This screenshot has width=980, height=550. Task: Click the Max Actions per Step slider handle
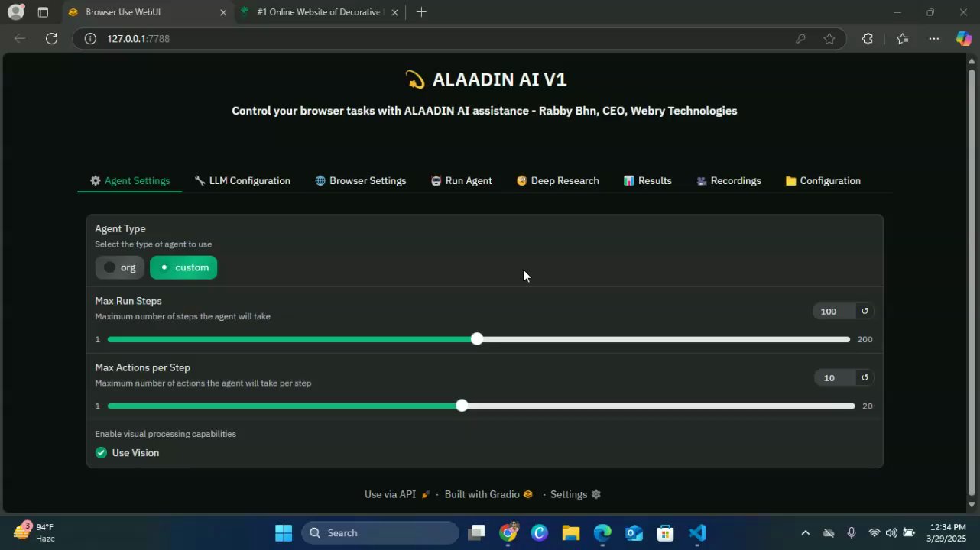462,406
